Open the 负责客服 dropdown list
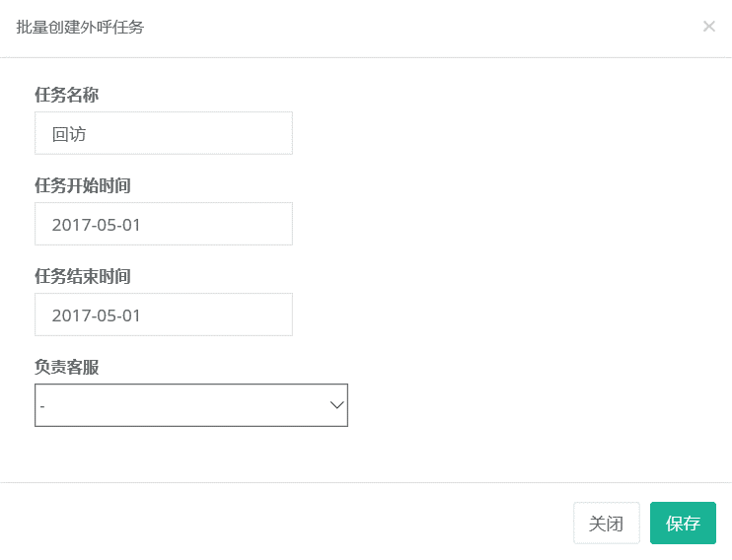The width and height of the screenshot is (732, 560). coord(191,405)
